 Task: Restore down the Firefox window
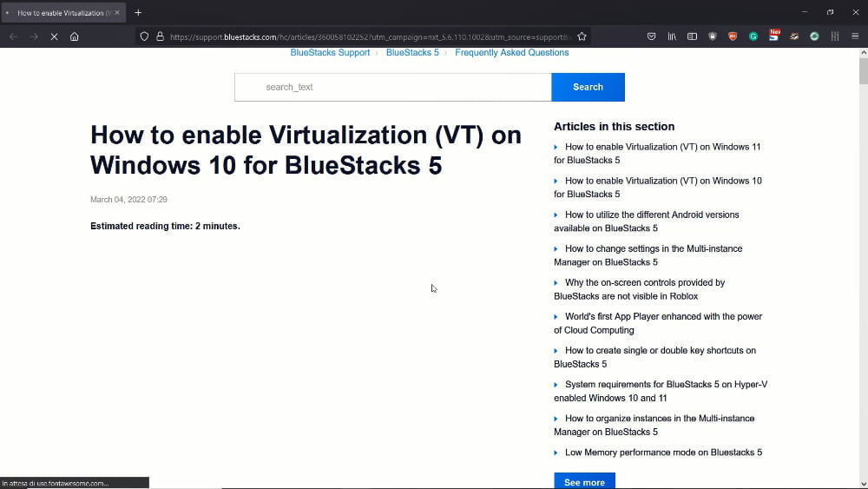click(830, 12)
